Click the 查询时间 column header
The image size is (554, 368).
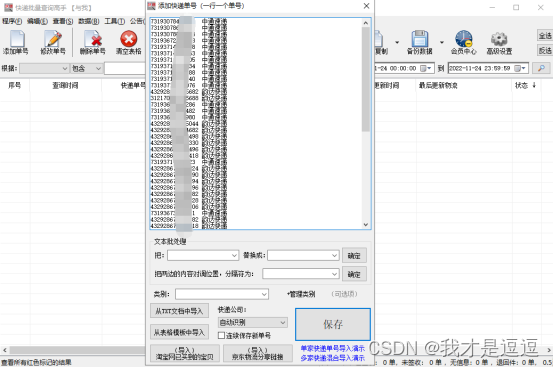65,85
